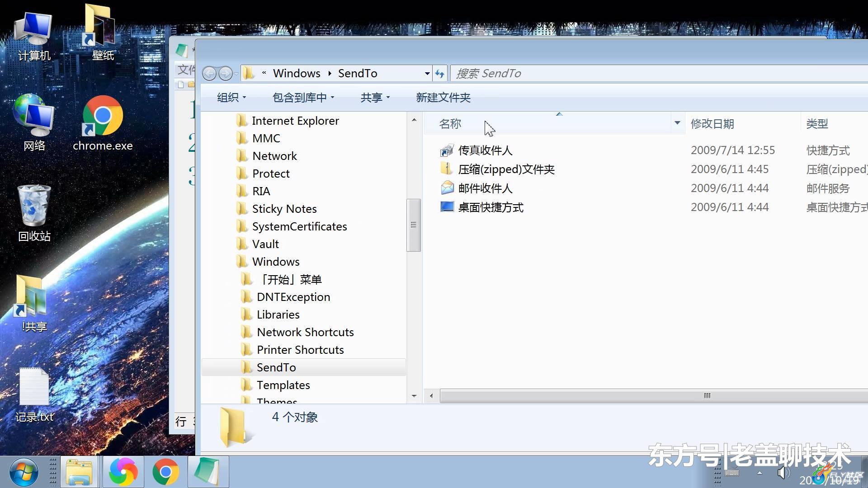Select the Windows folder in tree
Image resolution: width=868 pixels, height=488 pixels.
click(x=276, y=262)
